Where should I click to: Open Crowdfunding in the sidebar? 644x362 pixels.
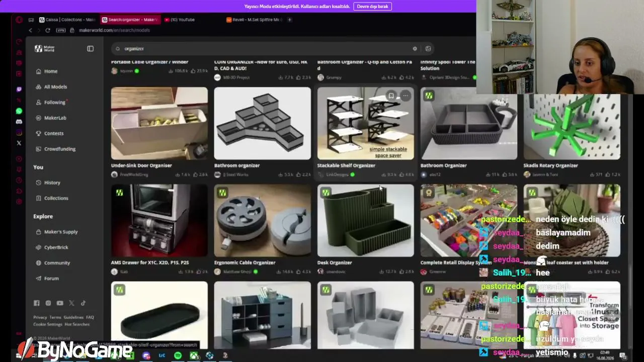pyautogui.click(x=60, y=149)
